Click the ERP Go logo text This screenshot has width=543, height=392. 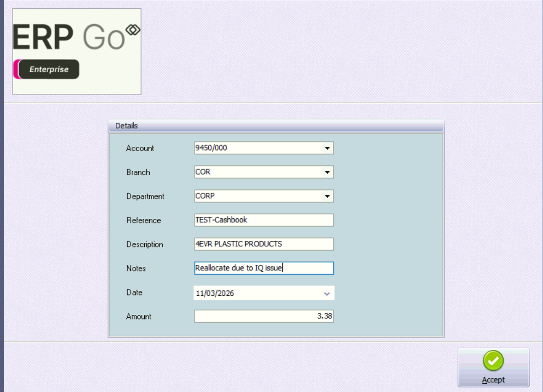click(68, 38)
